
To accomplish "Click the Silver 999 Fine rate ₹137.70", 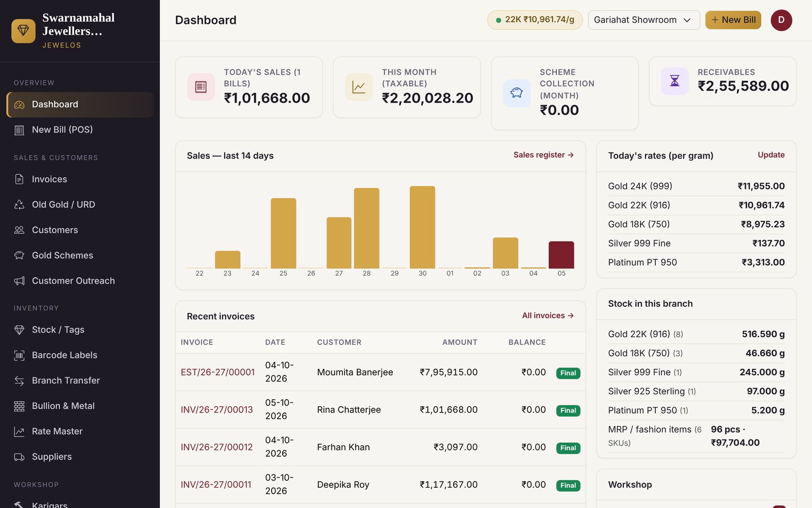I will click(768, 243).
